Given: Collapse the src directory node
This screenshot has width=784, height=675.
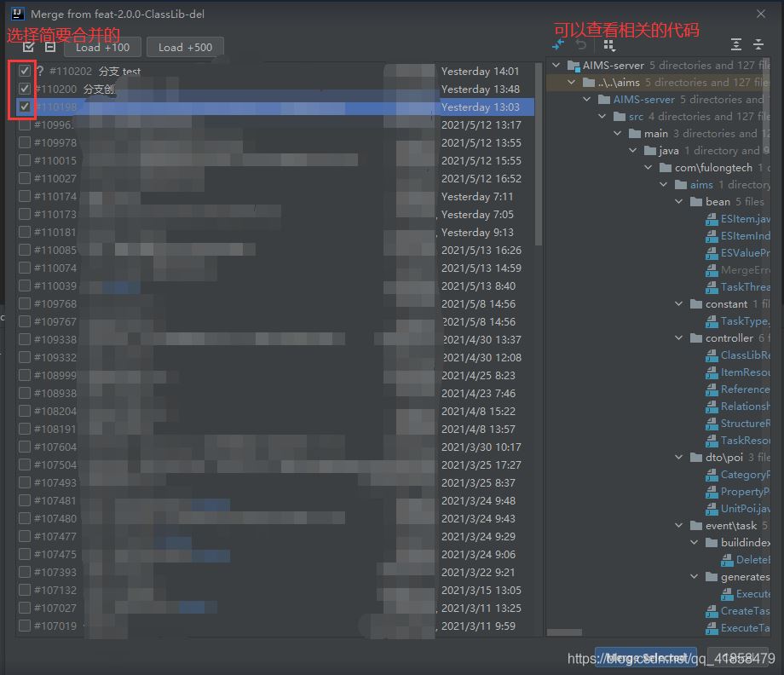Looking at the screenshot, I should [x=602, y=116].
